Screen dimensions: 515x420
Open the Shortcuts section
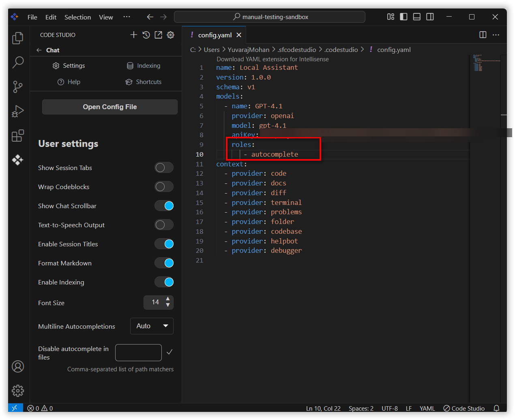(x=143, y=82)
